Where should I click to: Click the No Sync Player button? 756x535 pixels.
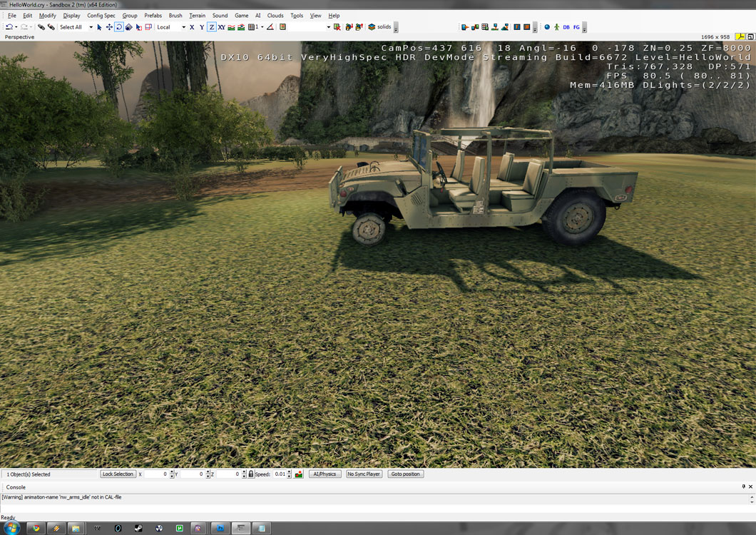[364, 474]
